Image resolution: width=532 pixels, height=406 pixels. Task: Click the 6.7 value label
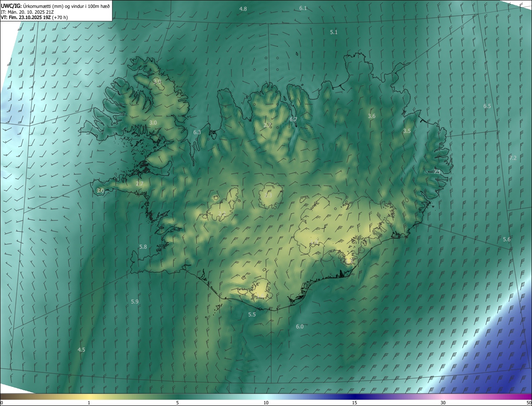[293, 119]
